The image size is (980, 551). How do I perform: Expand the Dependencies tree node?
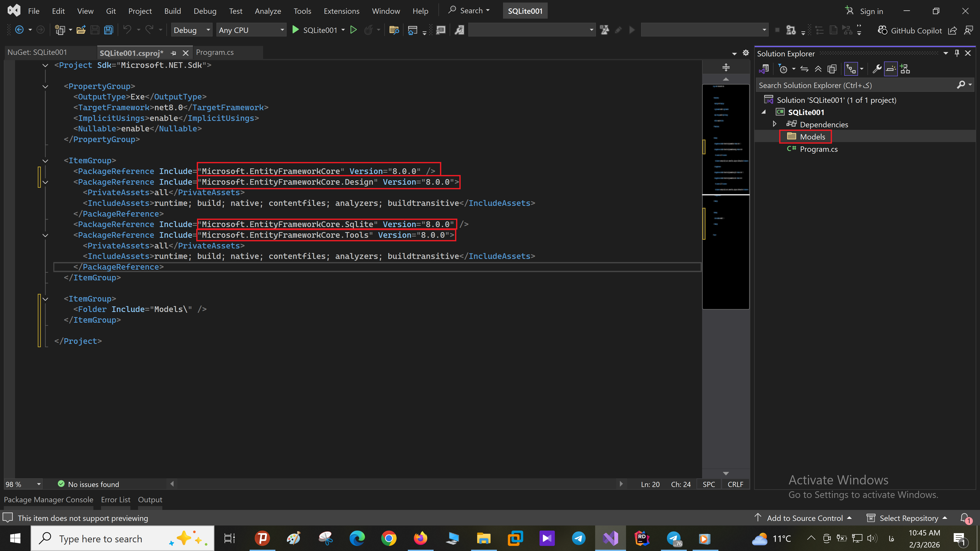click(774, 124)
